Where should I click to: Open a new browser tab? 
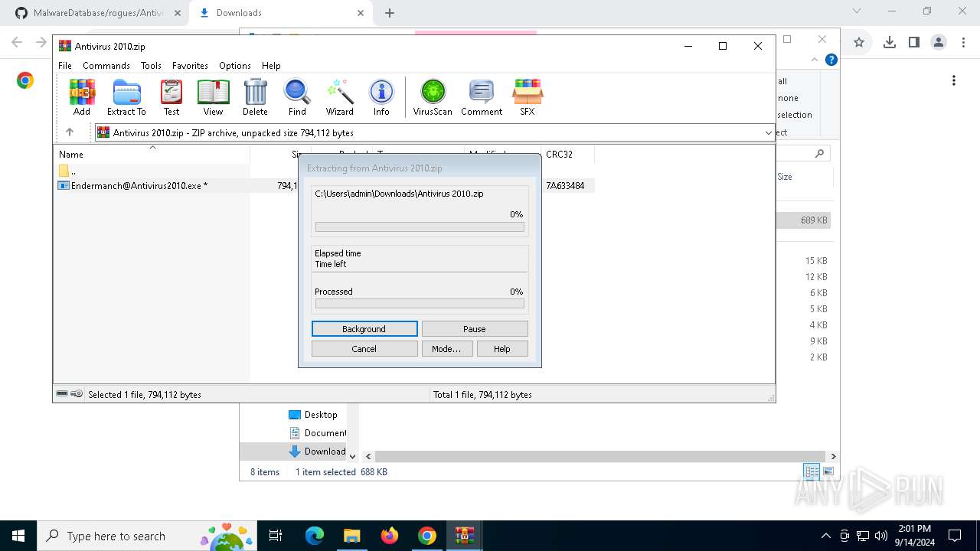pyautogui.click(x=390, y=12)
